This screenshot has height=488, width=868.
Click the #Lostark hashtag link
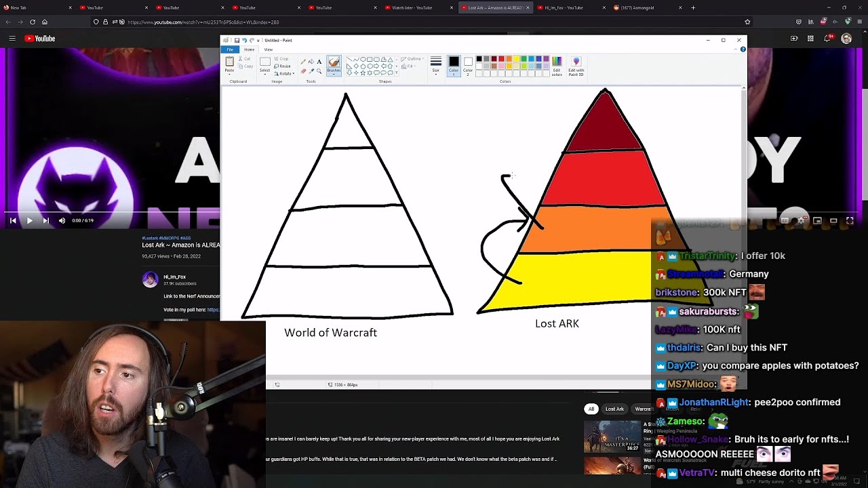tap(149, 238)
